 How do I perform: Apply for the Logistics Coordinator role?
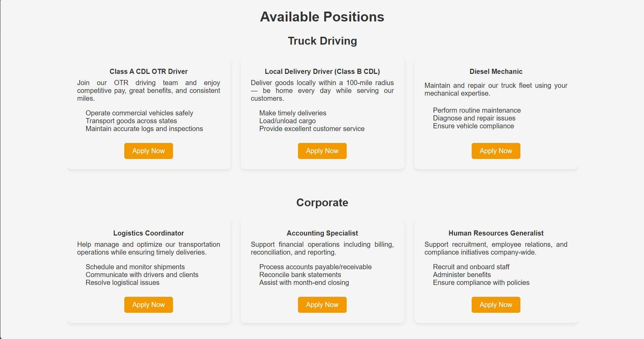(x=148, y=305)
